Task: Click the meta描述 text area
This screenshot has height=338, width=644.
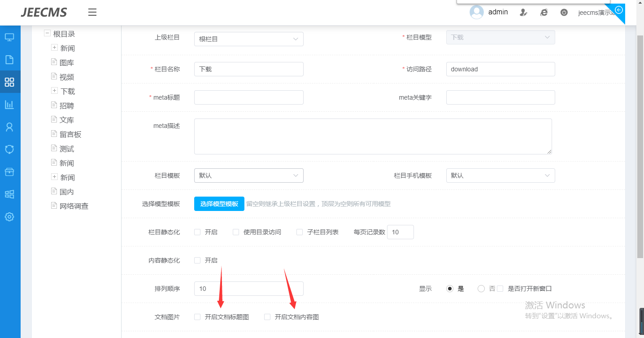Action: 373,136
